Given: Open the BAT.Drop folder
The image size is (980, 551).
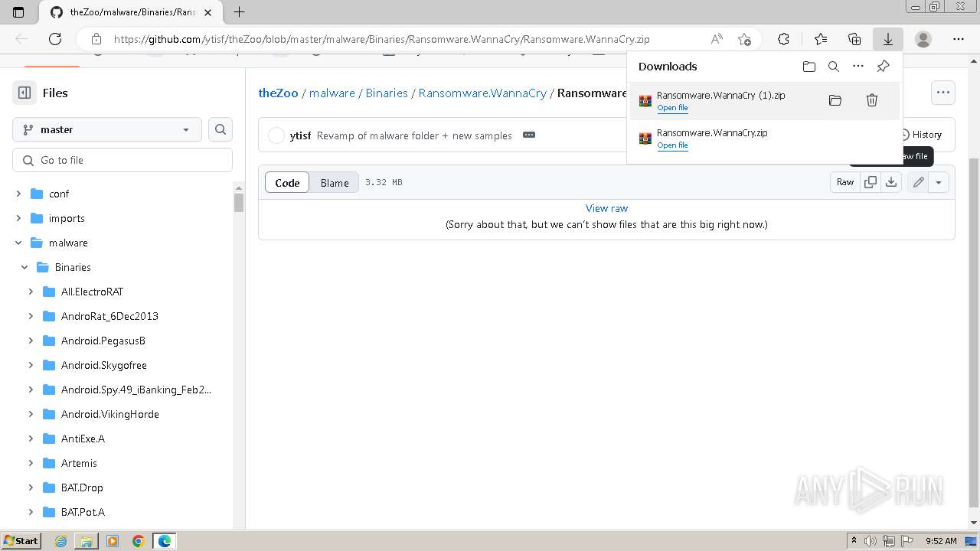Looking at the screenshot, I should [x=82, y=487].
